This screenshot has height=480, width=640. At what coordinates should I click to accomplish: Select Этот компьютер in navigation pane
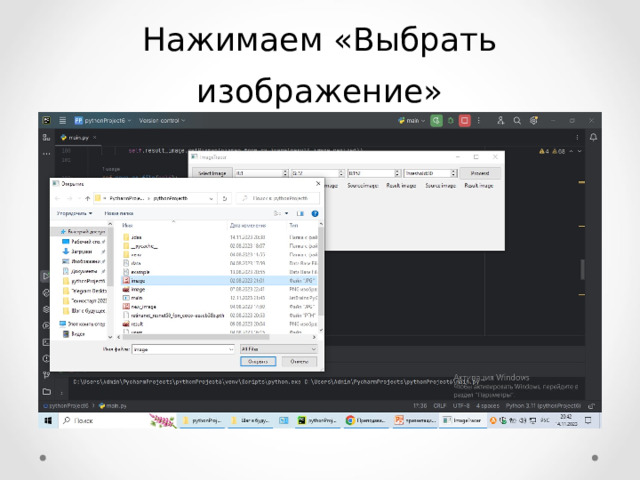point(82,324)
